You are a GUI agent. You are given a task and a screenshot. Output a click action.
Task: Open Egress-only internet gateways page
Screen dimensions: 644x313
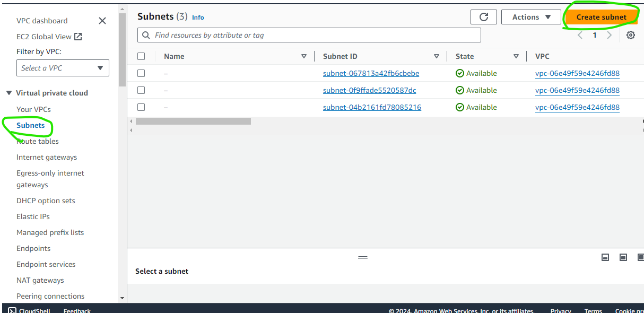(50, 179)
